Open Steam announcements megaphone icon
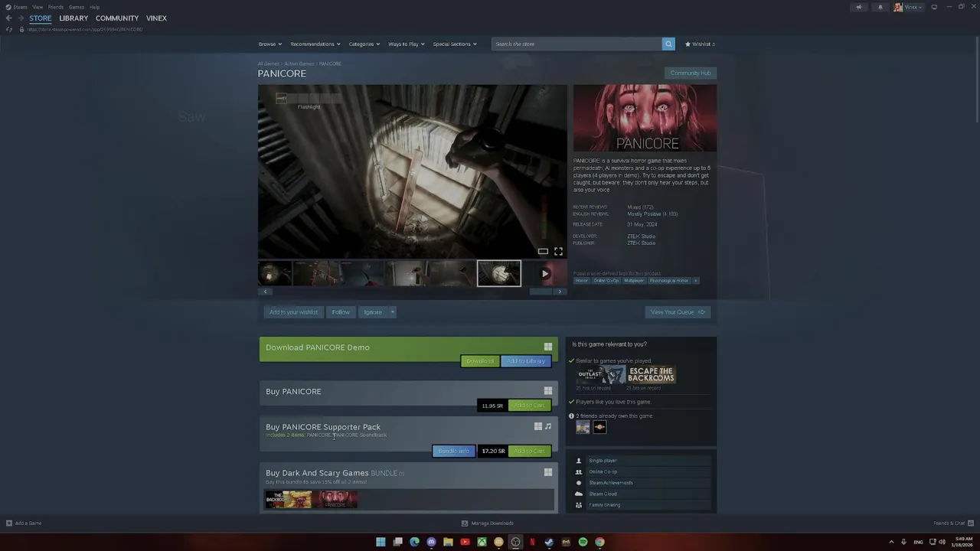Screen dimensions: 980x551 tap(858, 7)
